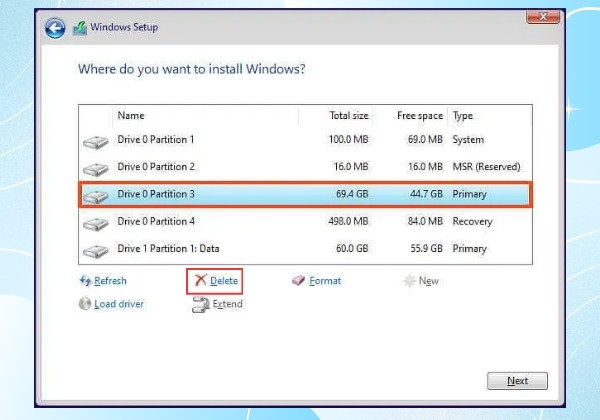Click the Extend partition icon
Viewport: 600px width, 420px height.
point(201,304)
